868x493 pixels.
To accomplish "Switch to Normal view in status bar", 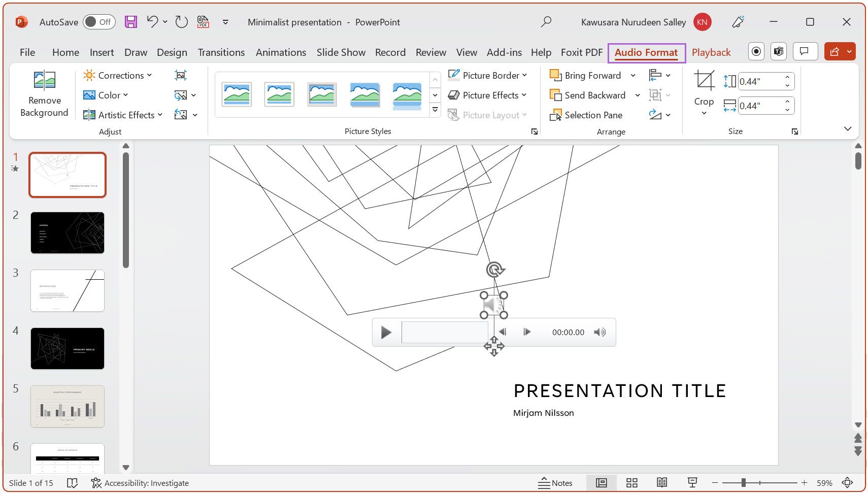I will [x=602, y=483].
